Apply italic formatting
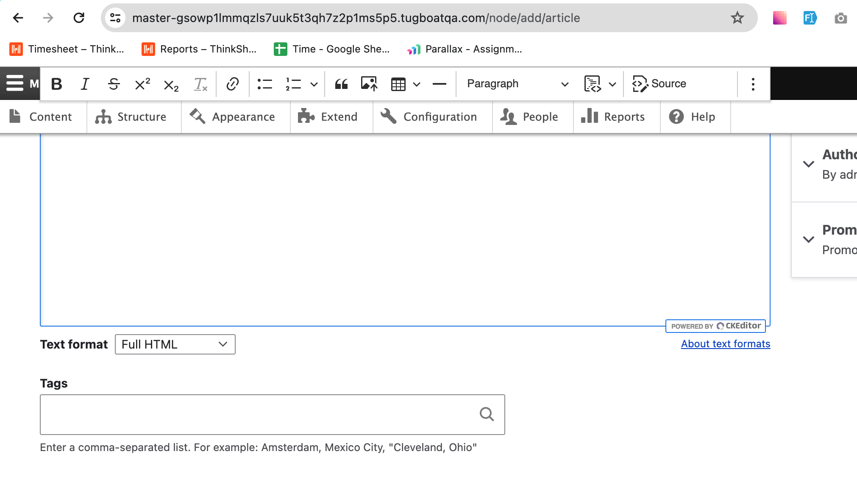The image size is (857, 504). click(x=85, y=83)
